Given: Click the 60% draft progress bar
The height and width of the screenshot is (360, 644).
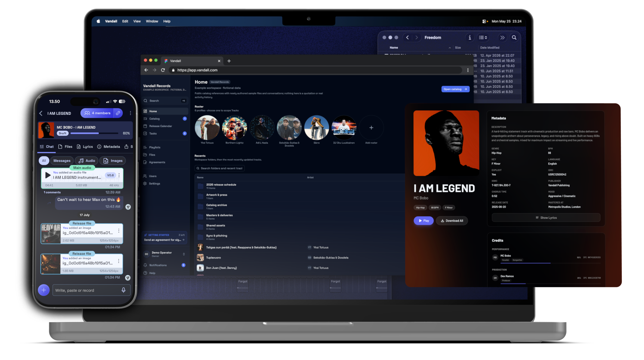Looking at the screenshot, I should click(94, 133).
